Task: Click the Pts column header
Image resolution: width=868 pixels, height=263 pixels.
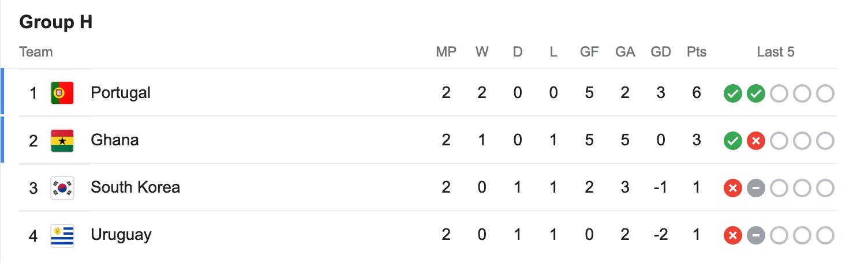Action: (697, 52)
